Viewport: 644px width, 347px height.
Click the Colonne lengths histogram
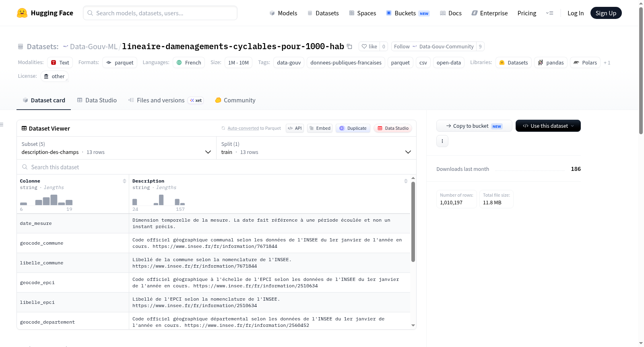point(46,200)
